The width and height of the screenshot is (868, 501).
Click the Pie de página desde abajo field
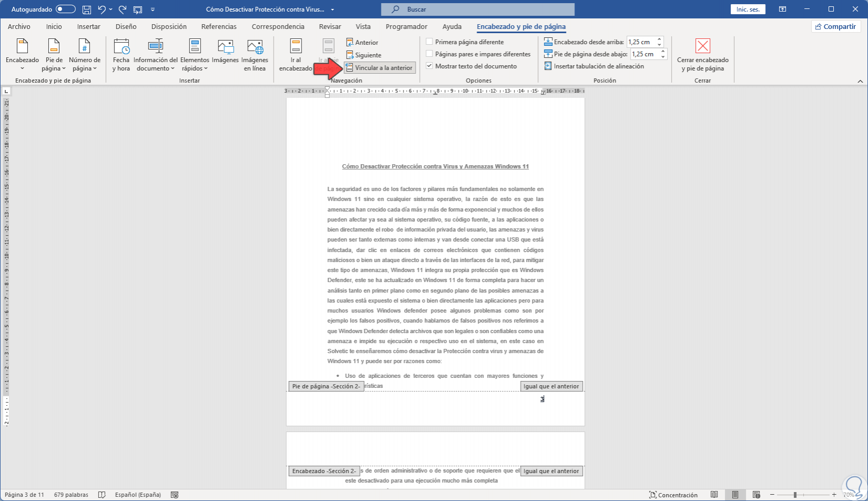click(644, 54)
